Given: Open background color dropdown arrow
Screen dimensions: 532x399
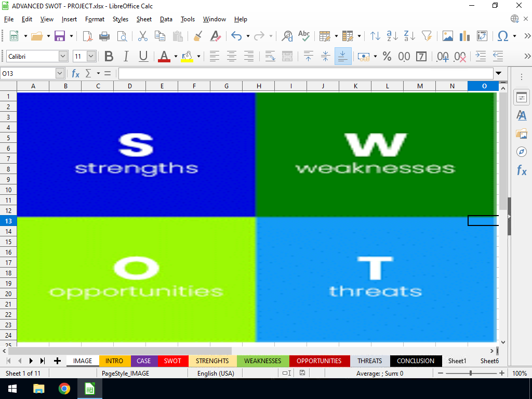Looking at the screenshot, I should click(x=198, y=56).
